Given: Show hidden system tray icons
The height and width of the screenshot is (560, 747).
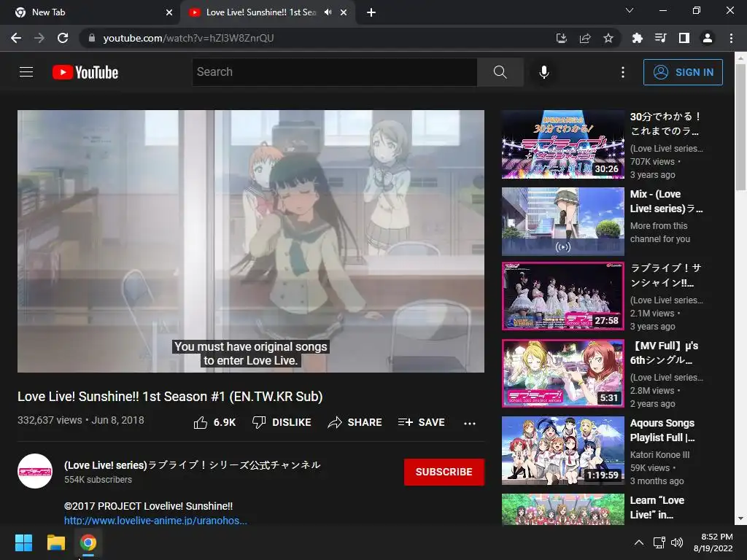Looking at the screenshot, I should tap(639, 542).
